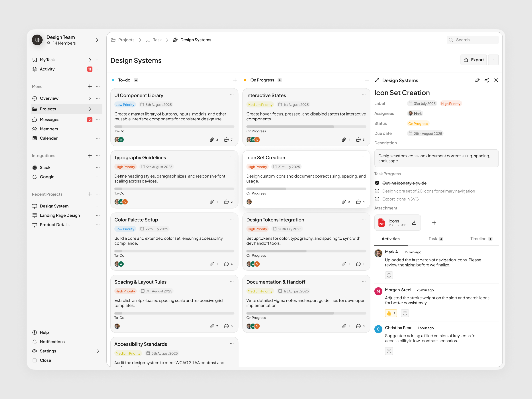Add a new attachment to Icon Set Creation
The height and width of the screenshot is (399, 532).
434,223
